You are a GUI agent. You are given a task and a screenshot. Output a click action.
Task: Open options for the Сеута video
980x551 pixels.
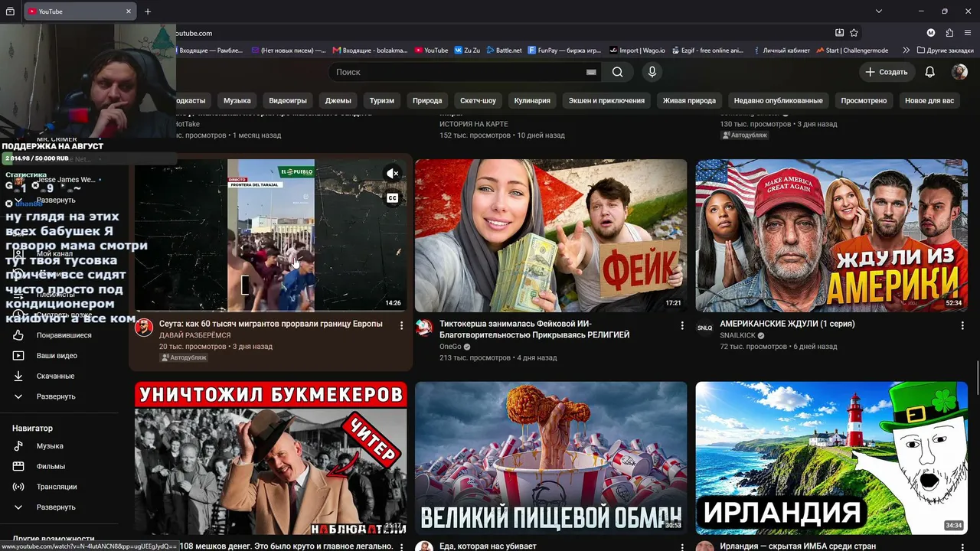(401, 325)
